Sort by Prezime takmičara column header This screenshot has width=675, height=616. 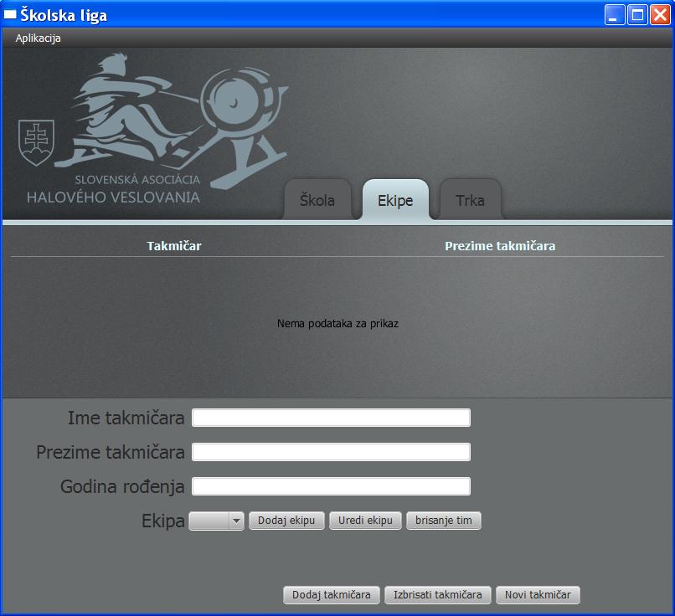pyautogui.click(x=500, y=245)
